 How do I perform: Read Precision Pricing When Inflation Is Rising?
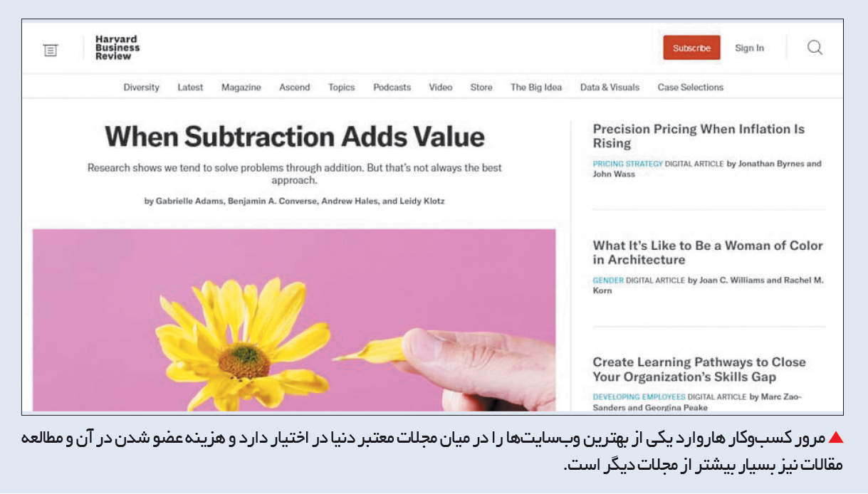pyautogui.click(x=699, y=136)
